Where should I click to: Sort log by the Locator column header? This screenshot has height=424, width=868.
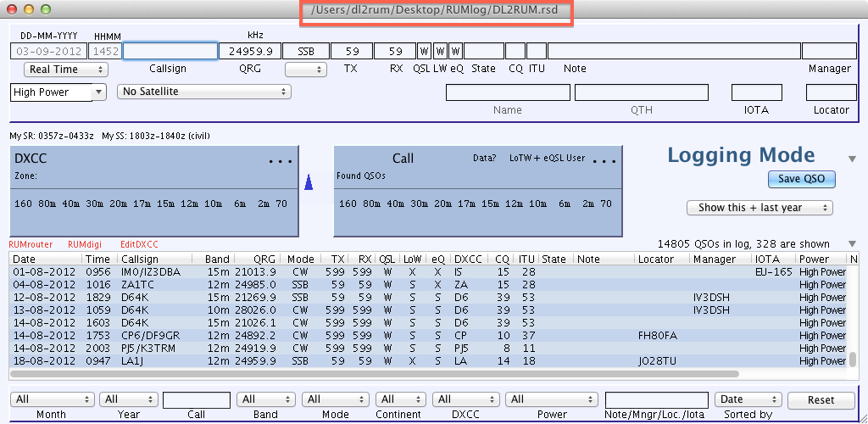662,259
